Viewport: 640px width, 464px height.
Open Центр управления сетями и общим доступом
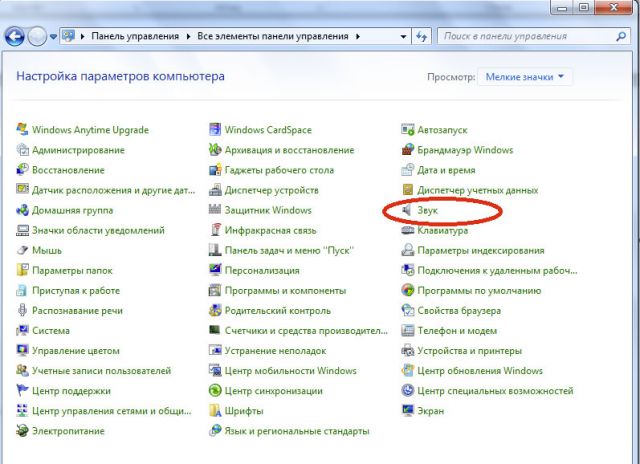click(x=111, y=411)
